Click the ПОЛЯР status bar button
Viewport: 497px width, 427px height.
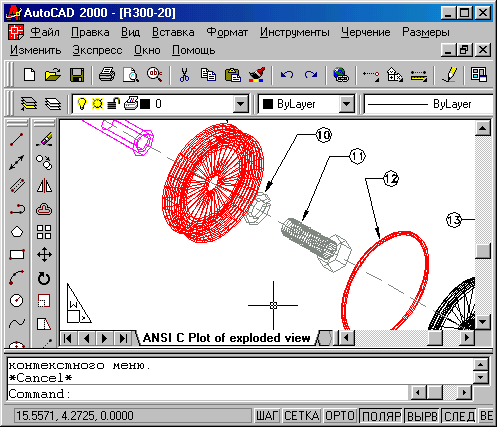click(381, 416)
